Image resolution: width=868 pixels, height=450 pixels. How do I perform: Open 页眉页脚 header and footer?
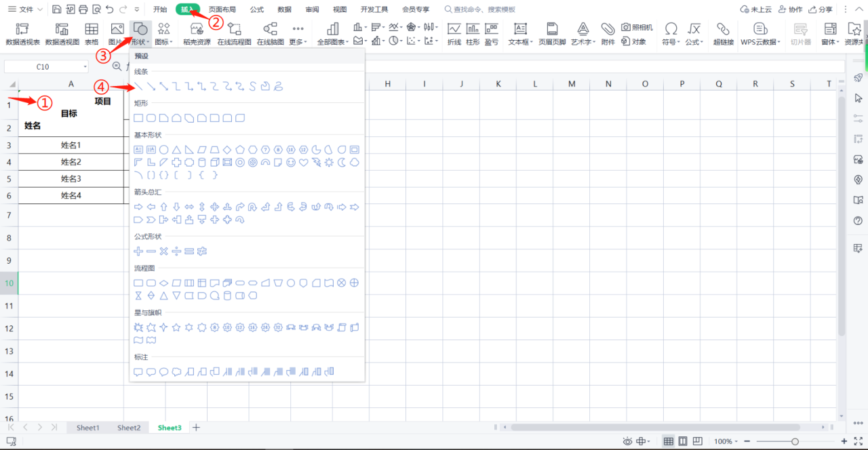click(552, 34)
